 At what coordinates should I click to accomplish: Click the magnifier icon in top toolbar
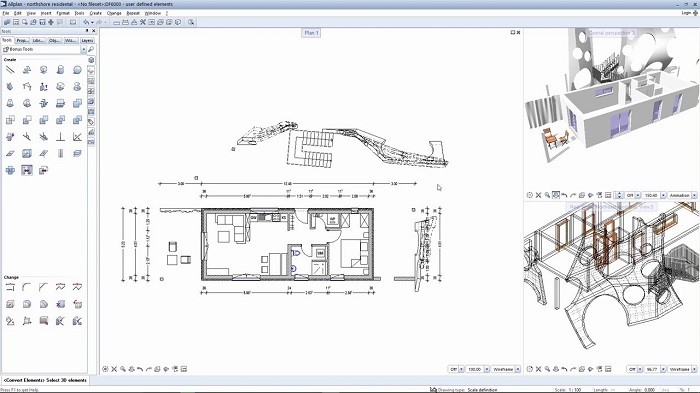pos(191,22)
